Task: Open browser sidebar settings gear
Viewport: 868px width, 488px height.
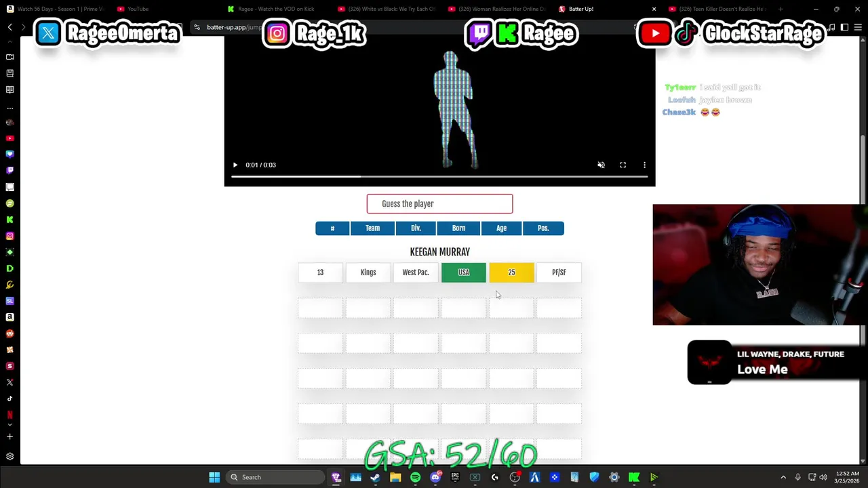Action: [x=9, y=457]
